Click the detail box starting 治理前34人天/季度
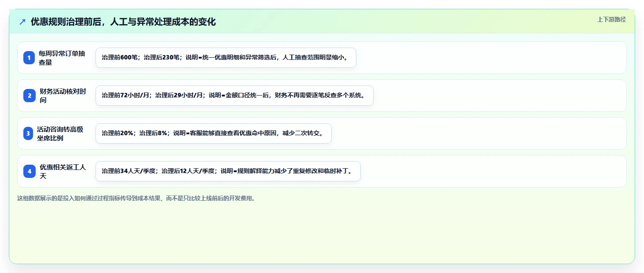The height and width of the screenshot is (273, 644). [228, 171]
